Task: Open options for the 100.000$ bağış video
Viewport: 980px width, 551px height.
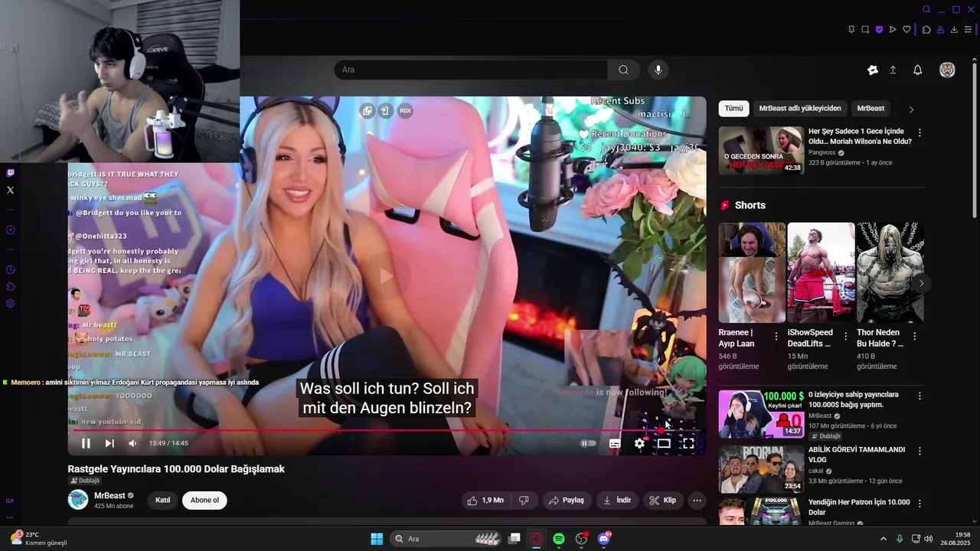Action: point(920,396)
